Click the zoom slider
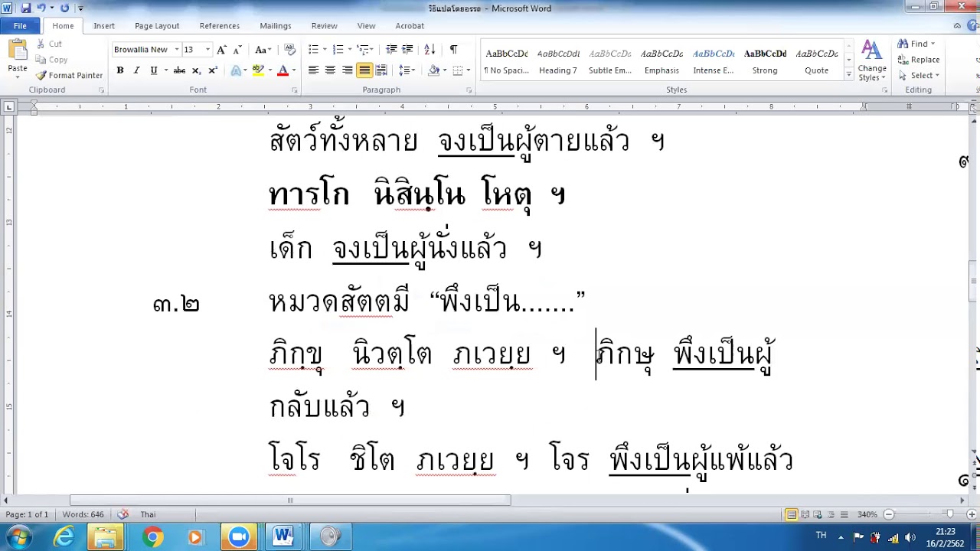980x551 pixels. click(x=949, y=514)
